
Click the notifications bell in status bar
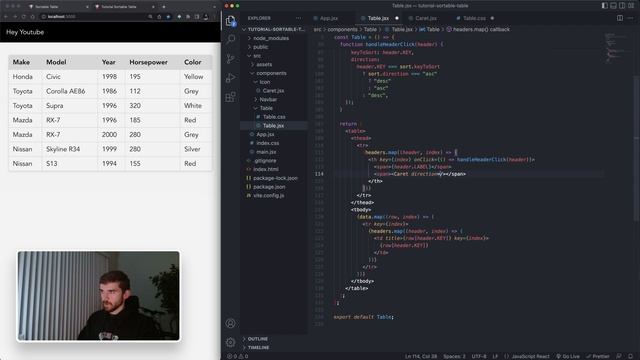630,356
